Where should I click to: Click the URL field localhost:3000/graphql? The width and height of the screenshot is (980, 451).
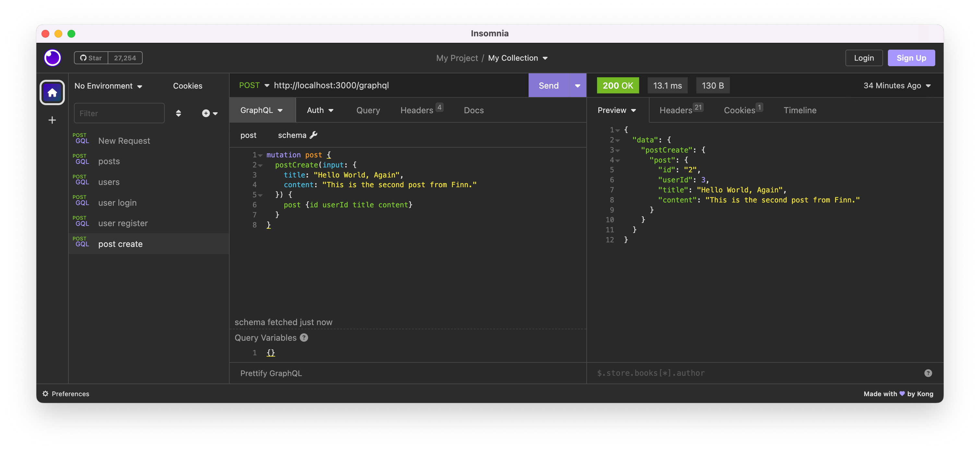(400, 85)
